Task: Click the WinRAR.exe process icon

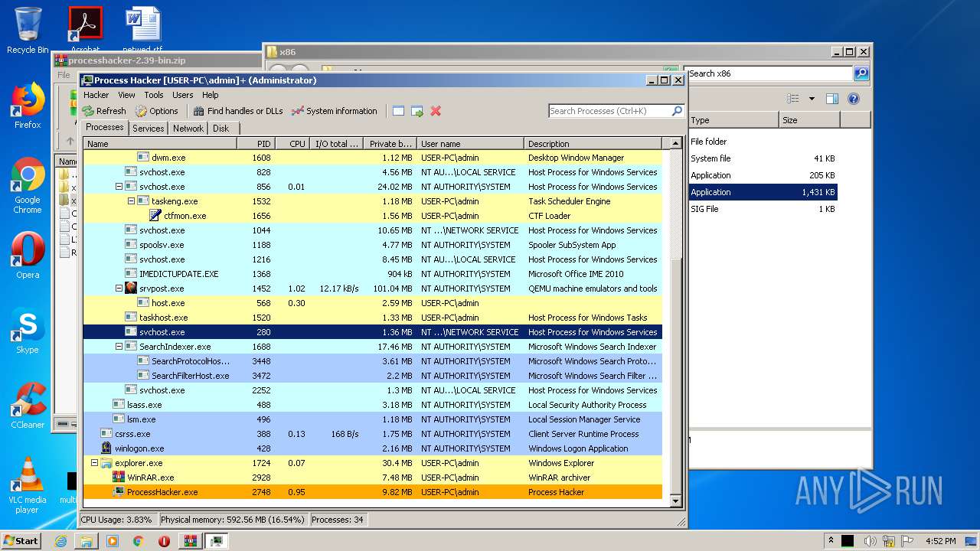Action: click(119, 478)
